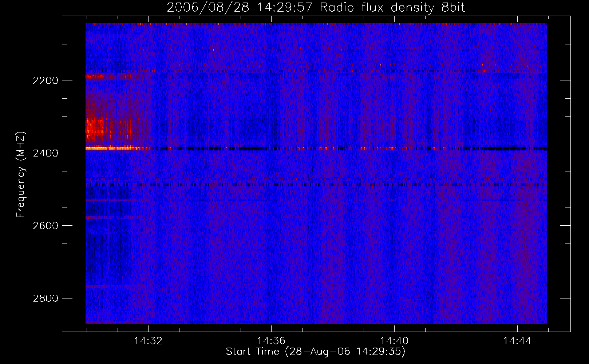
Task: Click the 2200 frequency axis label
Action: [x=46, y=80]
